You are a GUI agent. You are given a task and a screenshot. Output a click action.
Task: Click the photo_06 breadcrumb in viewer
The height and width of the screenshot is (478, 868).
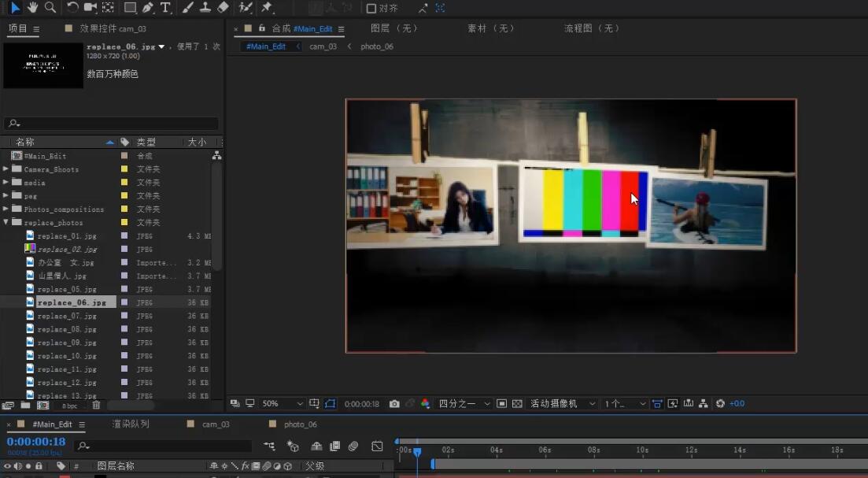(x=377, y=46)
